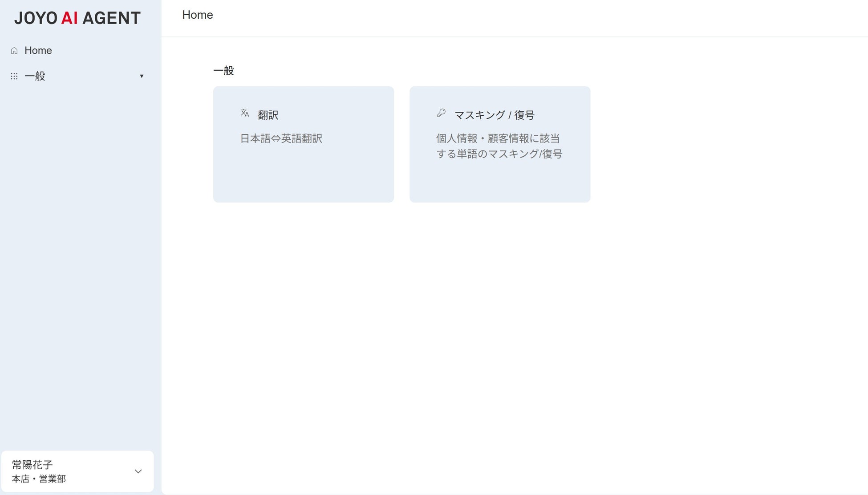Open the user account menu for 常陽花子
The width and height of the screenshot is (868, 495).
[78, 471]
